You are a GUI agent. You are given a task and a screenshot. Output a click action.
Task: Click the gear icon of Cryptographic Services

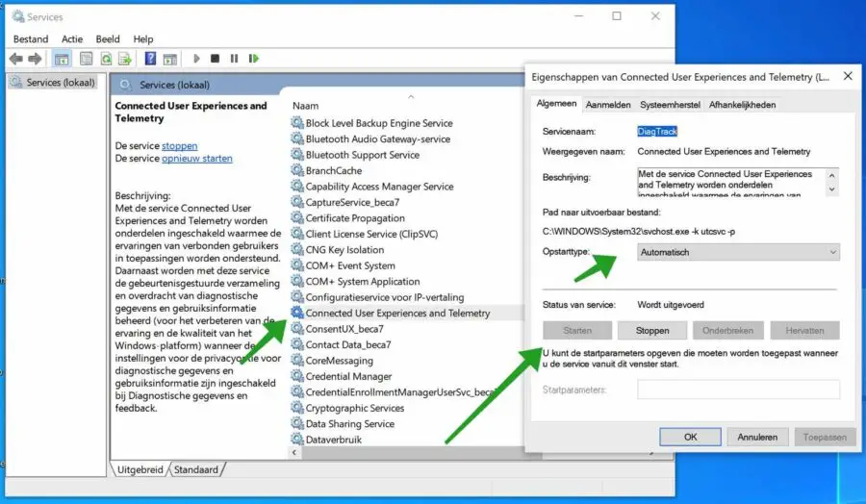(x=297, y=408)
